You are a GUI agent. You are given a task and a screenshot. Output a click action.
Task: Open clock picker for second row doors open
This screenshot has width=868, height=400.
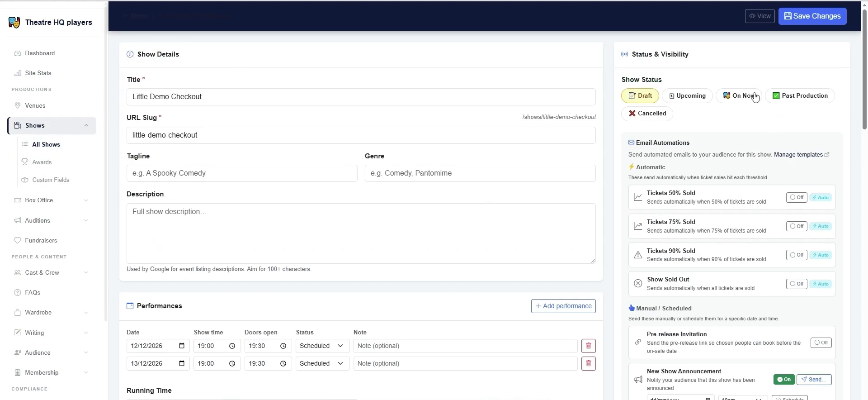pyautogui.click(x=283, y=363)
